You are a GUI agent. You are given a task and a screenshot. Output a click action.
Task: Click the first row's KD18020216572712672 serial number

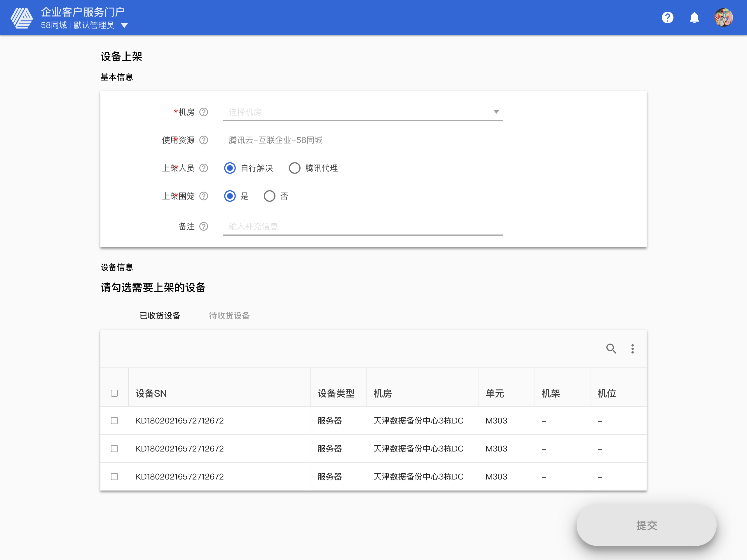coord(180,421)
